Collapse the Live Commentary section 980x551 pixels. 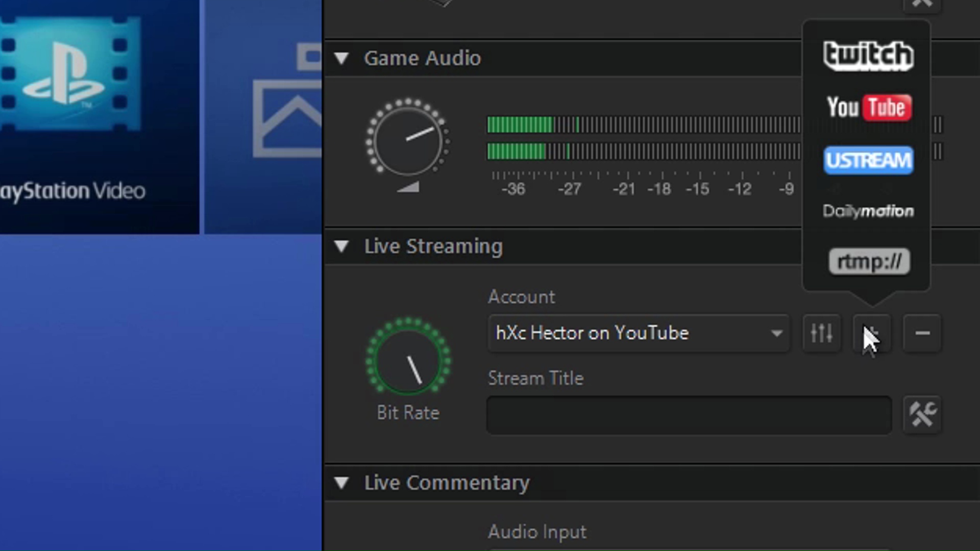point(341,483)
